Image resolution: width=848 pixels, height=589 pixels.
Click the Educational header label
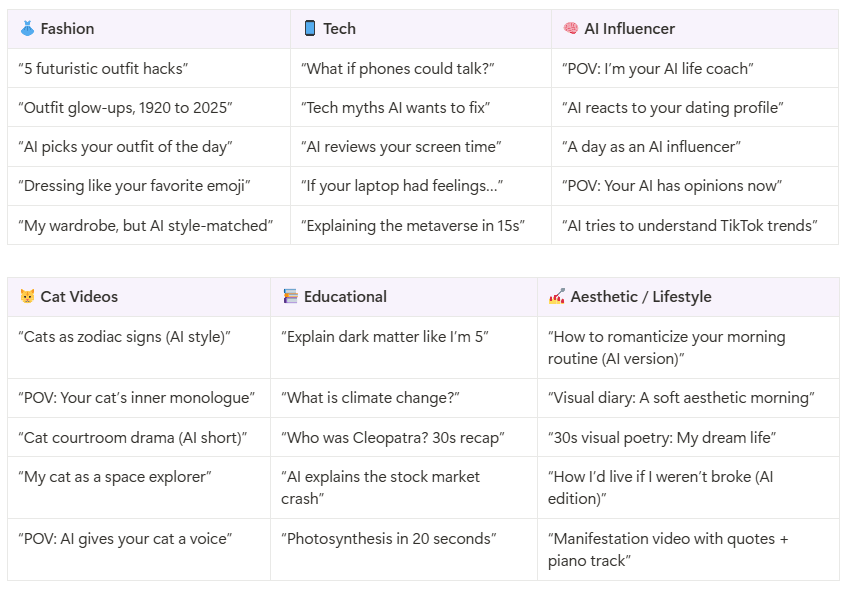345,297
